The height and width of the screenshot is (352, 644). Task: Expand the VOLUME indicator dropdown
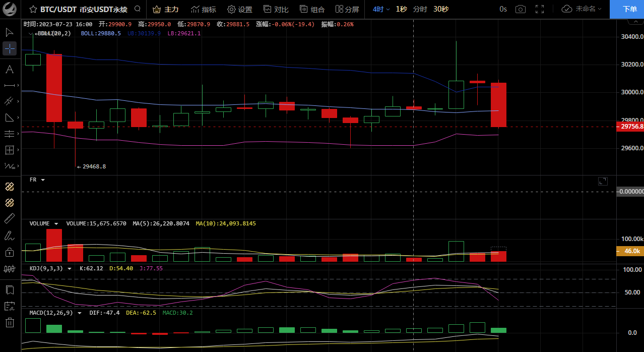tap(56, 223)
